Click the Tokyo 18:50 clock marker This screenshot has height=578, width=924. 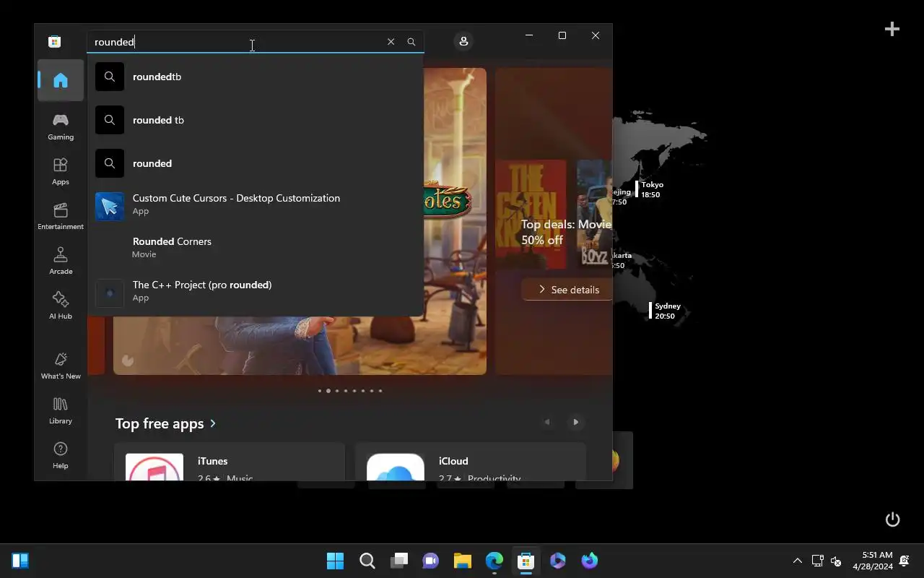[650, 189]
